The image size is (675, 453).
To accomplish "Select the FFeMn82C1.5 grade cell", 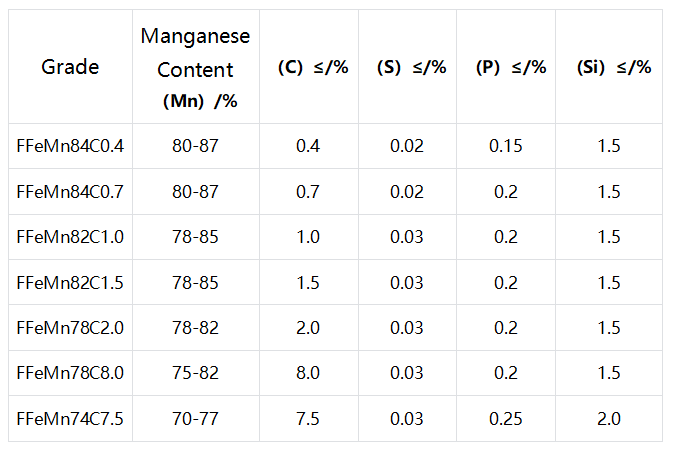I will [70, 282].
